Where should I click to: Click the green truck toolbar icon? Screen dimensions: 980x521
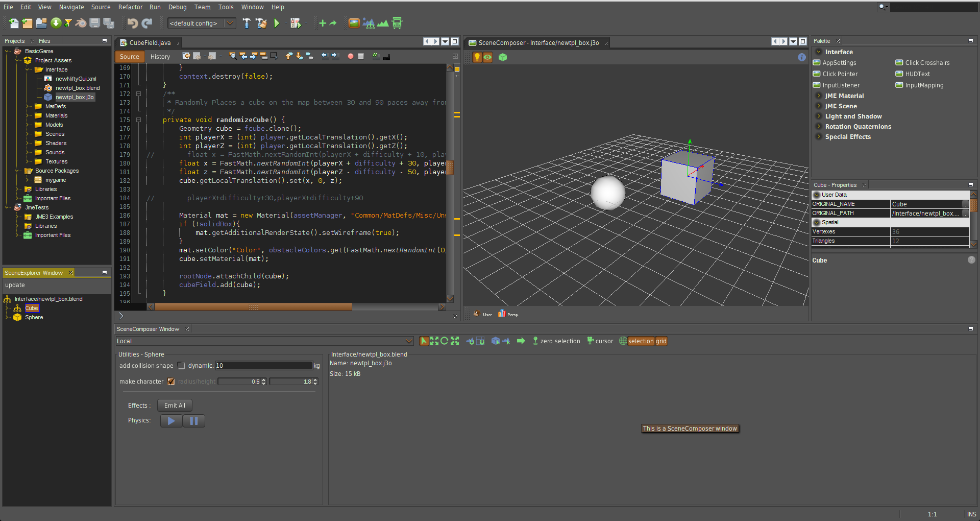[397, 23]
